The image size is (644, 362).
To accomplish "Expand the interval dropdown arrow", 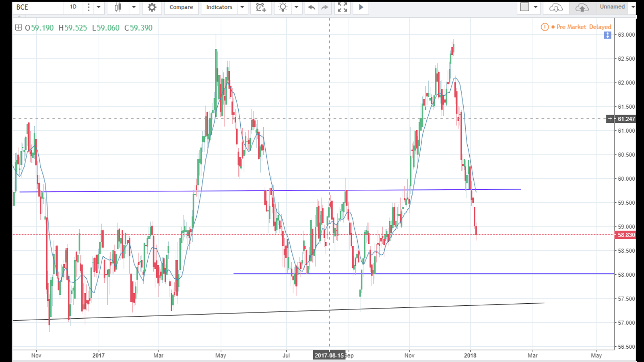I will (99, 7).
